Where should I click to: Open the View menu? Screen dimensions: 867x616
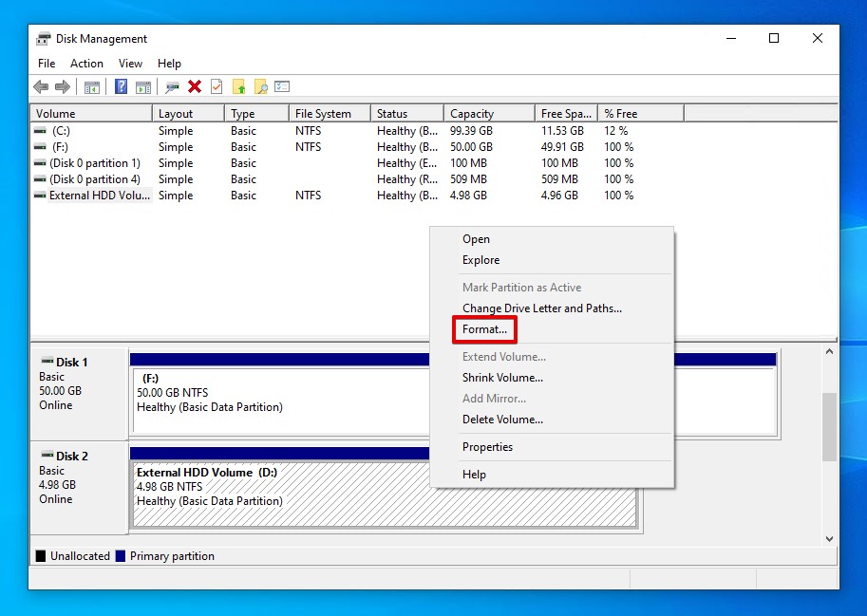tap(130, 64)
